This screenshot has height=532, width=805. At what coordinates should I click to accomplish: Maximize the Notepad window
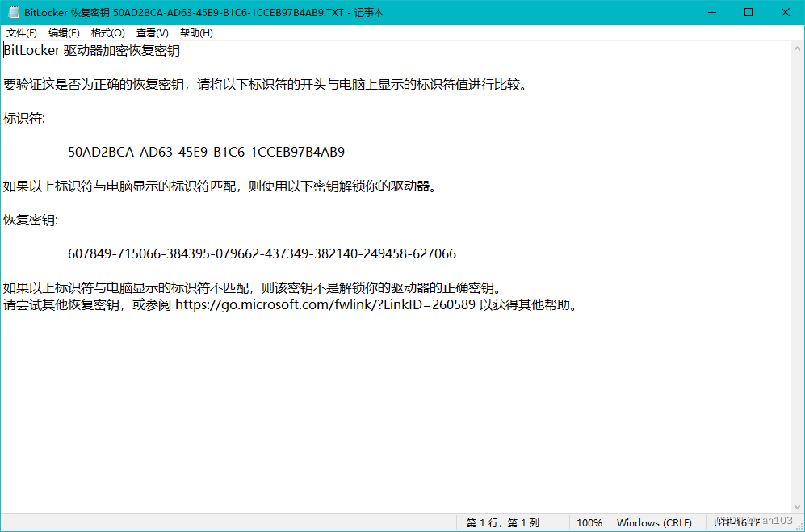click(x=748, y=12)
